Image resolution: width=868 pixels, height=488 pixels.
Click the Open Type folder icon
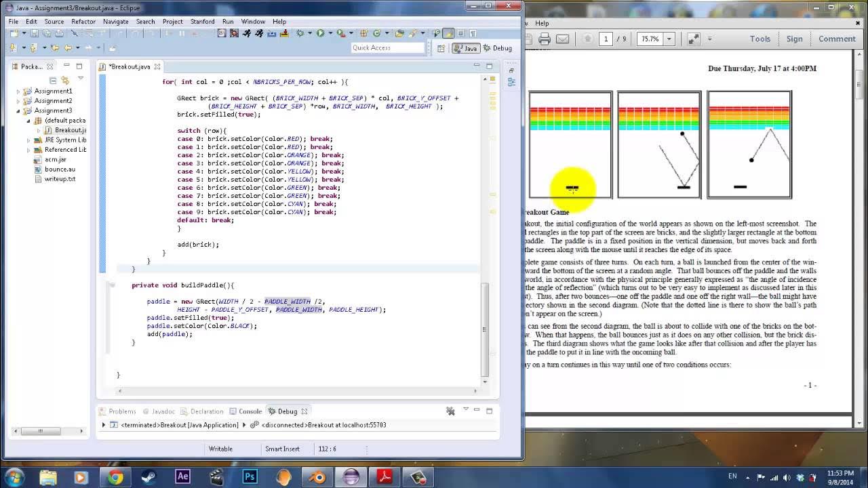pos(399,33)
